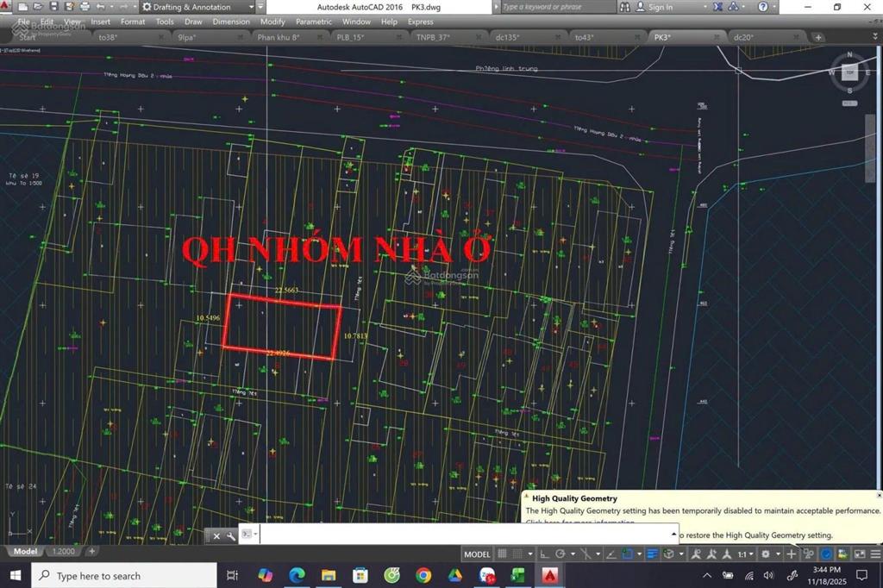This screenshot has height=588, width=883.
Task: Expand the quick access toolbar customize arrow
Action: pos(260,7)
